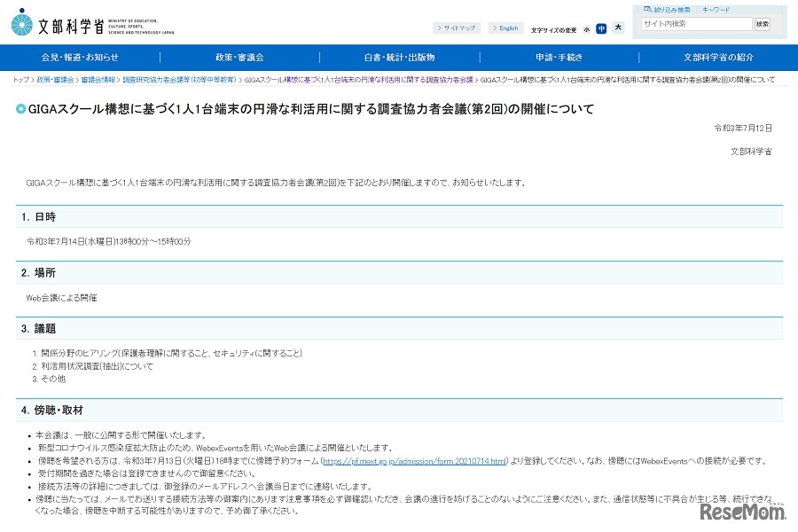798x532 pixels.
Task: Open the サイトマップ page
Action: tap(458, 27)
